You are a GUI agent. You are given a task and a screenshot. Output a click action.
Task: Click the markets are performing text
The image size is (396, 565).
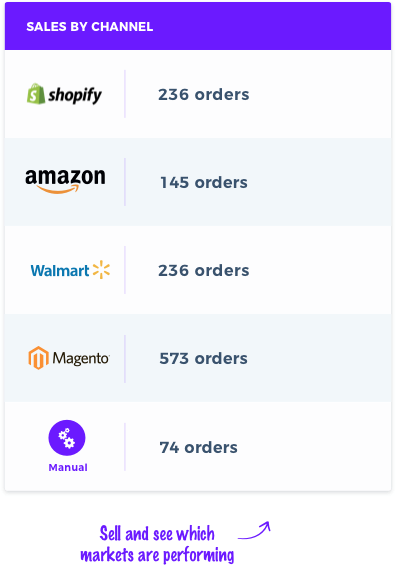(157, 555)
